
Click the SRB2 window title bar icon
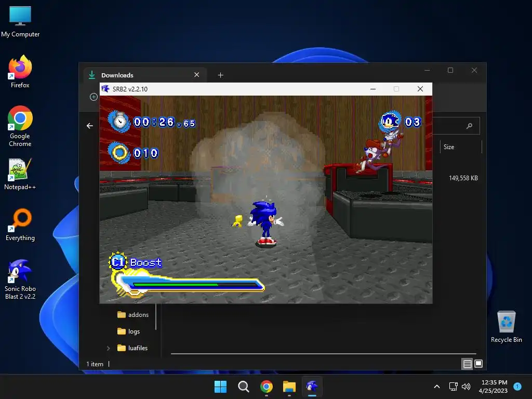105,89
